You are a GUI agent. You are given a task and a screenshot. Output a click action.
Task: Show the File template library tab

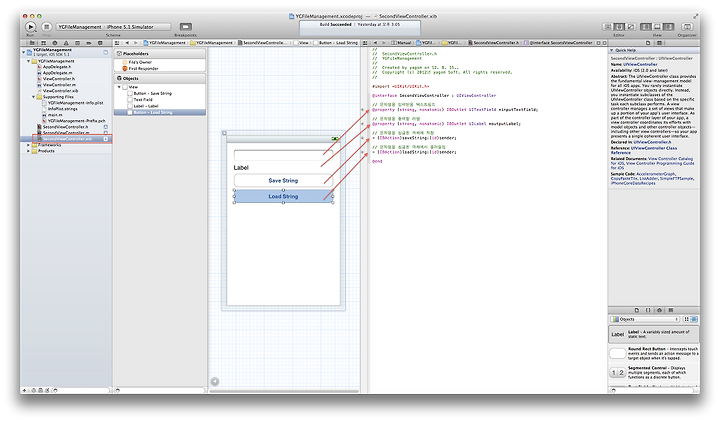[x=637, y=310]
